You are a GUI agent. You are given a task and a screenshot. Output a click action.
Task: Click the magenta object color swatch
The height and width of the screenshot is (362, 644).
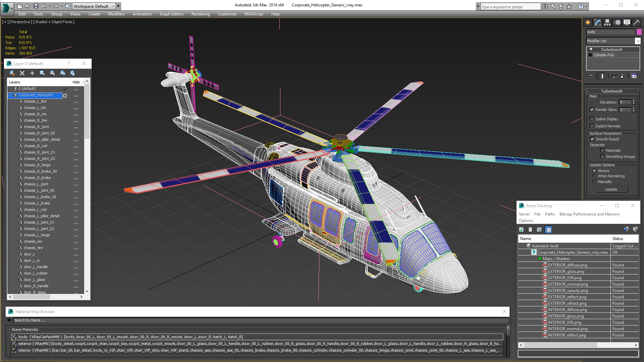point(639,32)
